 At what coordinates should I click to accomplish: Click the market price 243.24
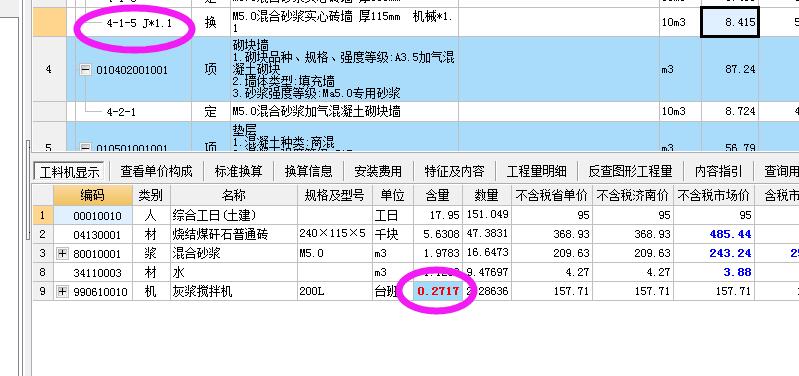click(x=713, y=253)
